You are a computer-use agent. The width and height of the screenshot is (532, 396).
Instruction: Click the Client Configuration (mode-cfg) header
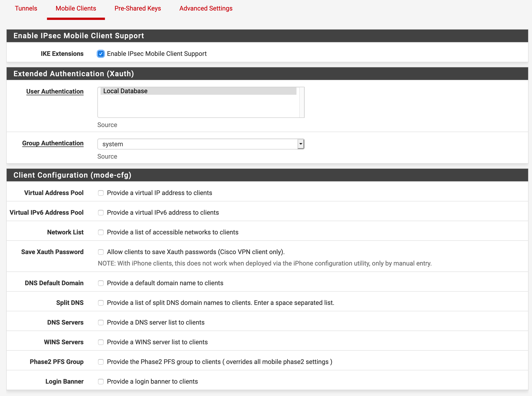267,175
